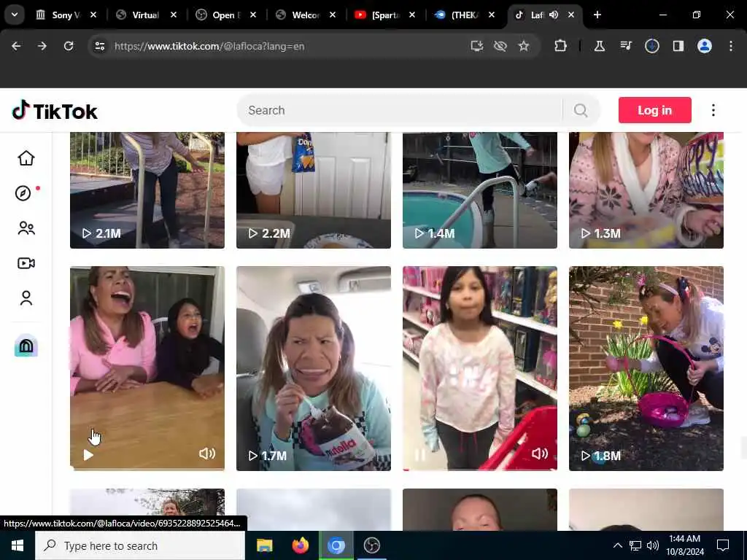Open the three-dot more menu beside Log in

coord(713,111)
